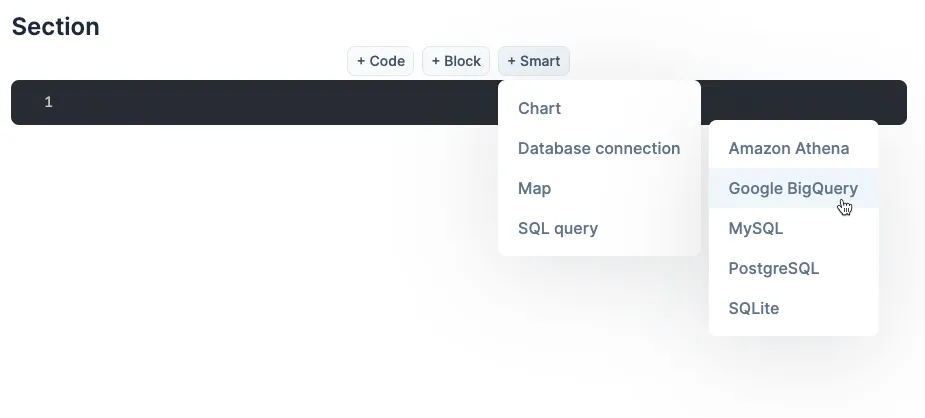
Task: Collapse the + Smart dropdown menu
Action: pyautogui.click(x=534, y=61)
